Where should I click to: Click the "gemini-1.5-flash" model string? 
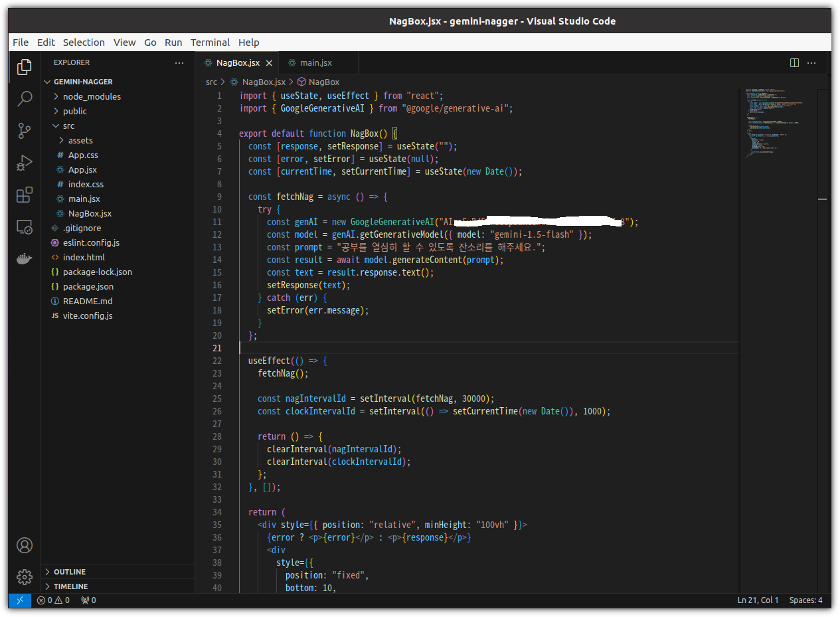click(x=533, y=234)
